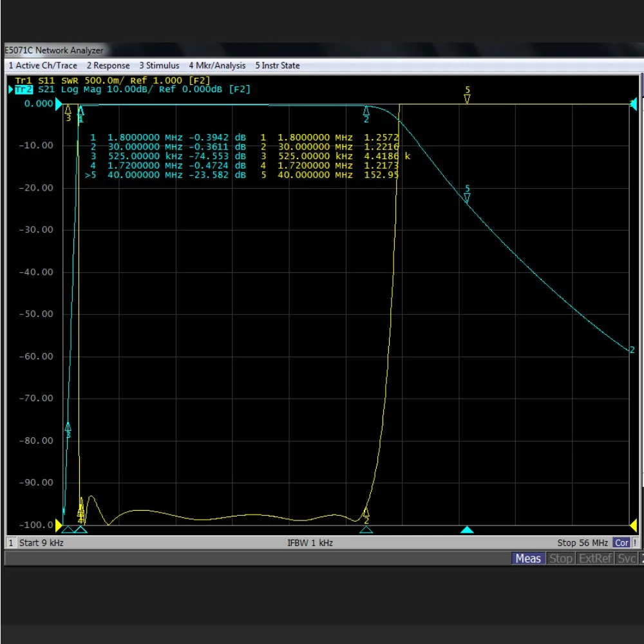Image resolution: width=644 pixels, height=644 pixels.
Task: Open the 5 Instr State menu
Action: pos(277,65)
